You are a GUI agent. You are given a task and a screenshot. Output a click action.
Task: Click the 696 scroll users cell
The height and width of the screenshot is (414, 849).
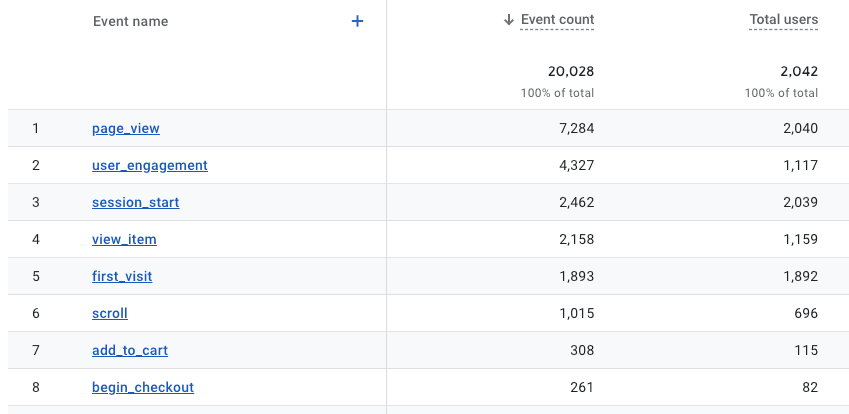(x=807, y=313)
